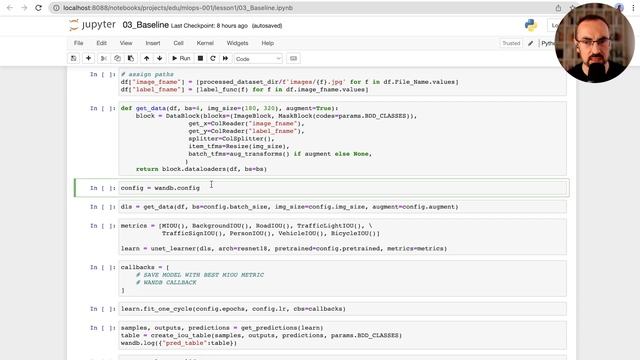Click the 'Last Checkpoint: 8 hours ago' text
Viewport: 640px width, 360px height.
pyautogui.click(x=209, y=26)
